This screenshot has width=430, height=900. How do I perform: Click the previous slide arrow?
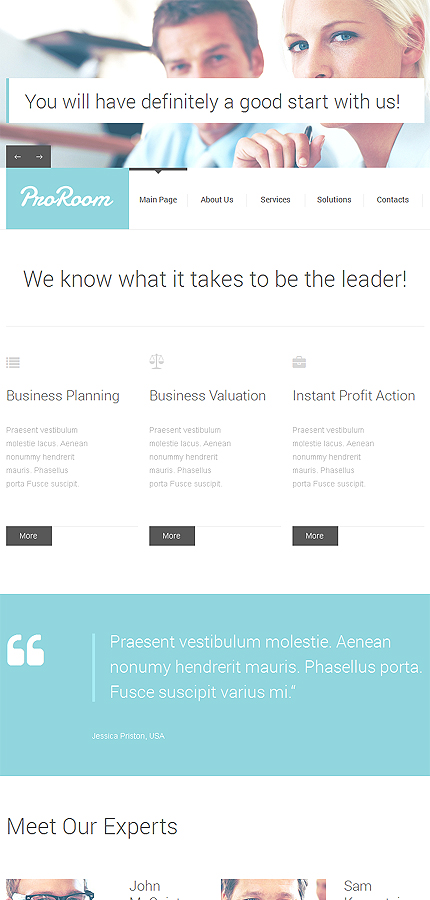(17, 157)
